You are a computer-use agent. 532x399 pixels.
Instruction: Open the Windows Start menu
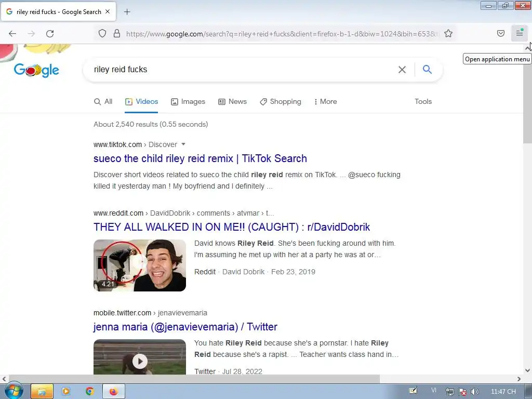(14, 391)
